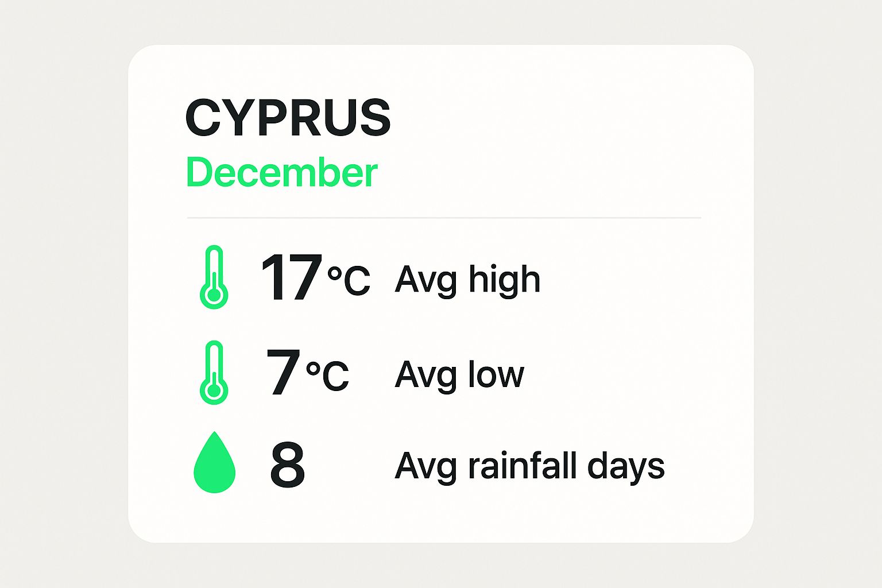Click the bulb of the lower thermometer
Screen dimensions: 882x588
tap(214, 390)
